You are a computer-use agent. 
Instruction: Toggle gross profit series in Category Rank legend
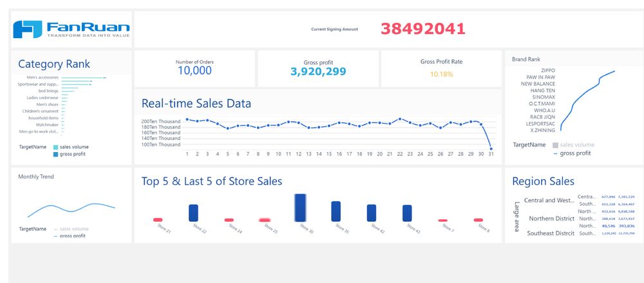click(72, 154)
